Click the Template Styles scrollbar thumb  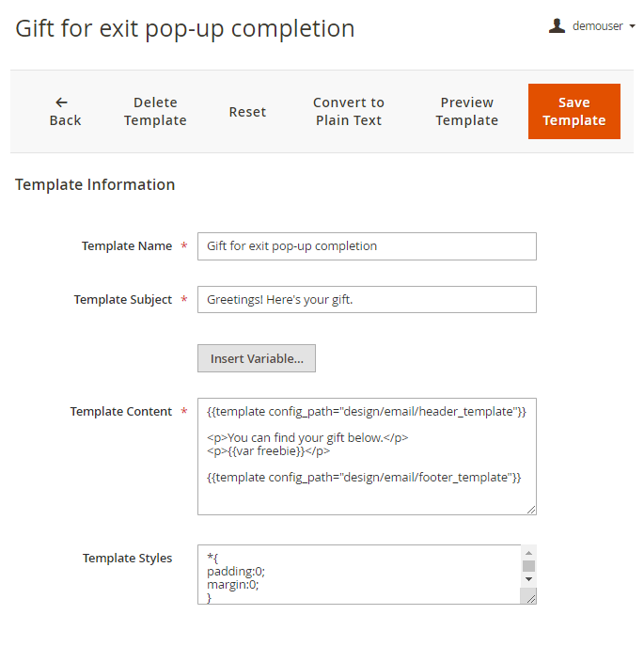coord(528,566)
